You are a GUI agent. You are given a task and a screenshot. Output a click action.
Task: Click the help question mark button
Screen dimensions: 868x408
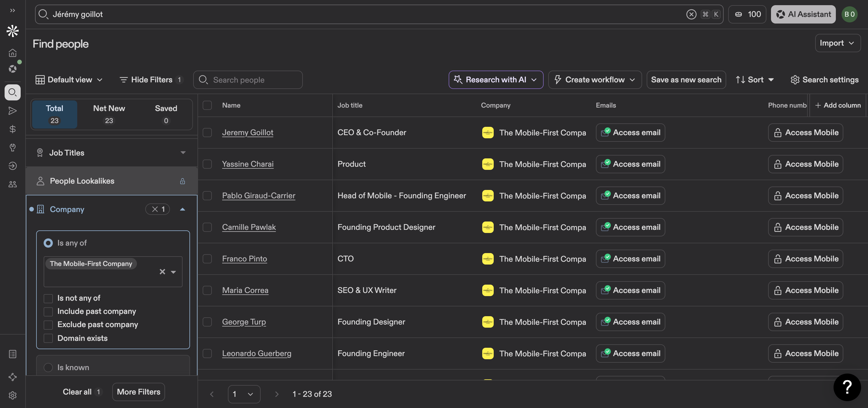coord(847,387)
